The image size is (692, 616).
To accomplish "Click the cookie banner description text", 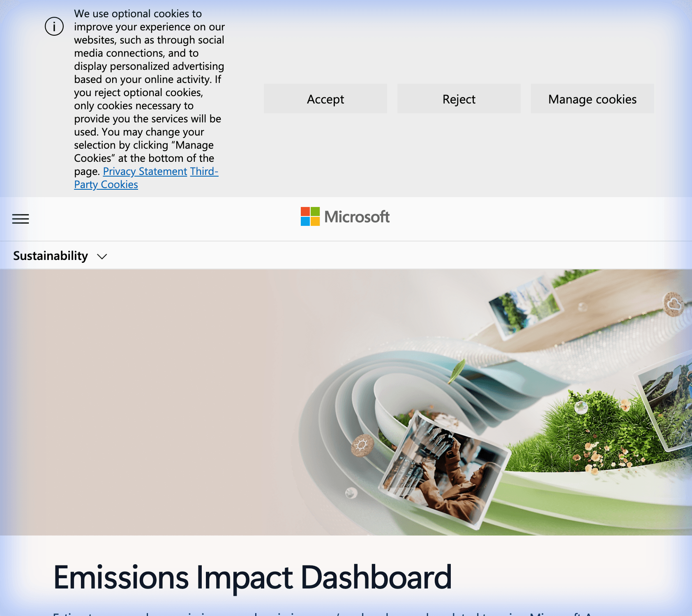I will click(149, 99).
